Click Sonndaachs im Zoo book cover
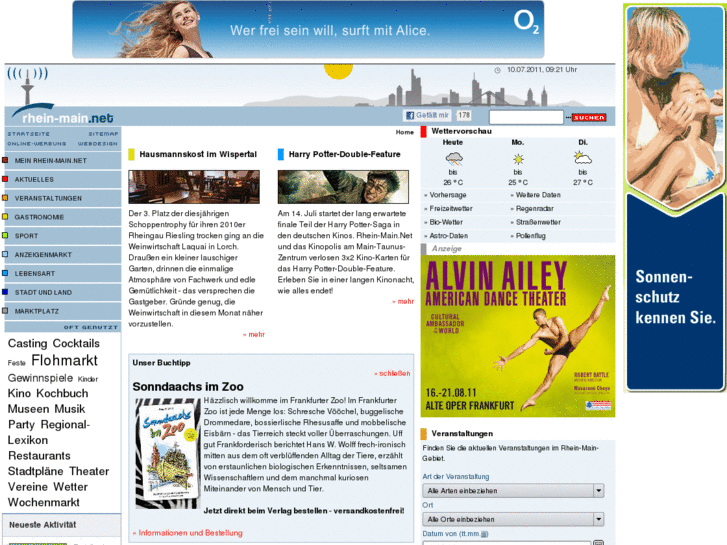The width and height of the screenshot is (727, 545). click(x=167, y=453)
